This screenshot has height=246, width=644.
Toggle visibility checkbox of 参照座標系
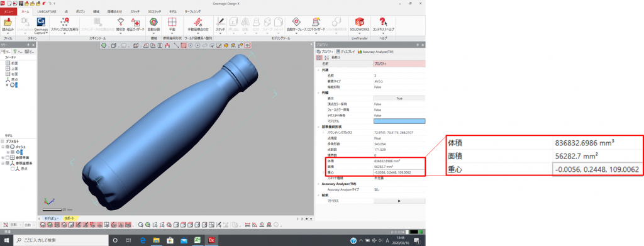click(8, 163)
